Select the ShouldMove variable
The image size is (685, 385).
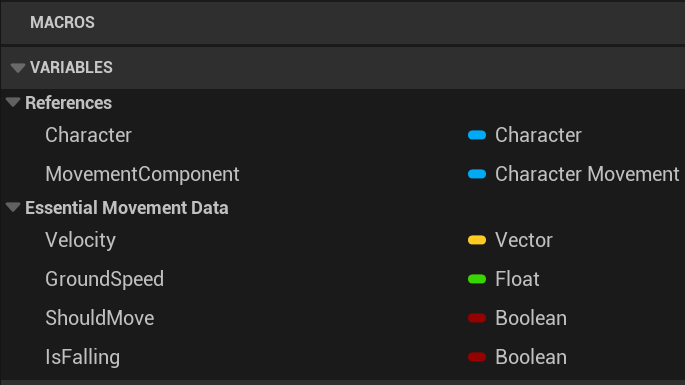coord(100,318)
